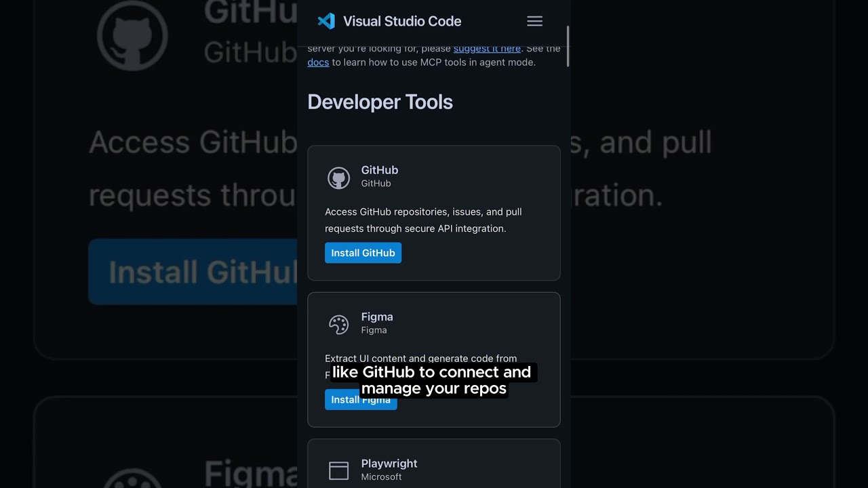Click the GitHub octocat icon on the GitHub card
The width and height of the screenshot is (868, 488).
339,178
